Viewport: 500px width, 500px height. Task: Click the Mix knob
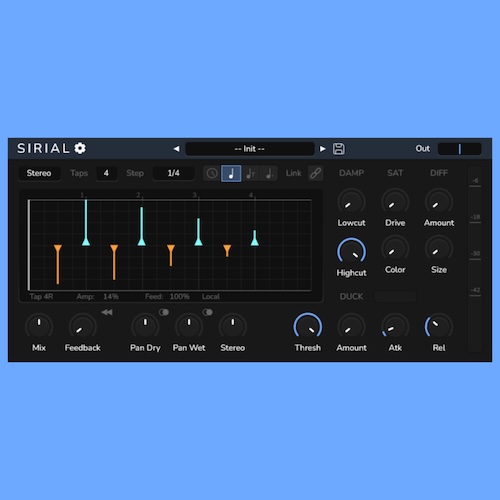click(x=39, y=327)
